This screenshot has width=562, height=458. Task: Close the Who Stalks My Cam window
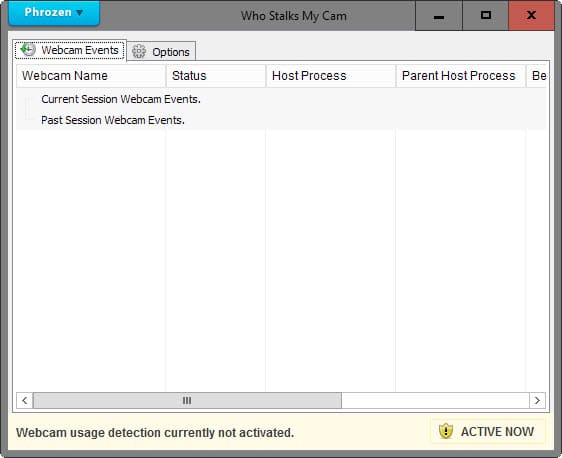[x=532, y=15]
